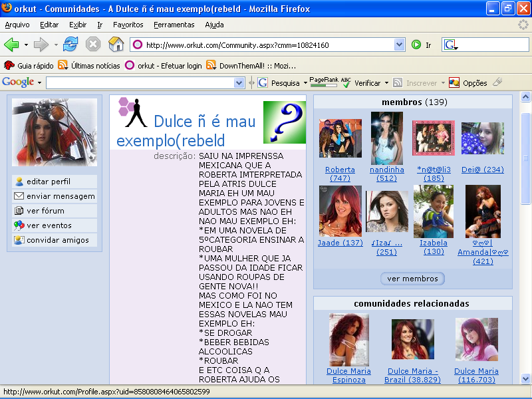Screen dimensions: 532x399
Task: Click Jaade's member photo thumbnail
Action: coord(340,211)
